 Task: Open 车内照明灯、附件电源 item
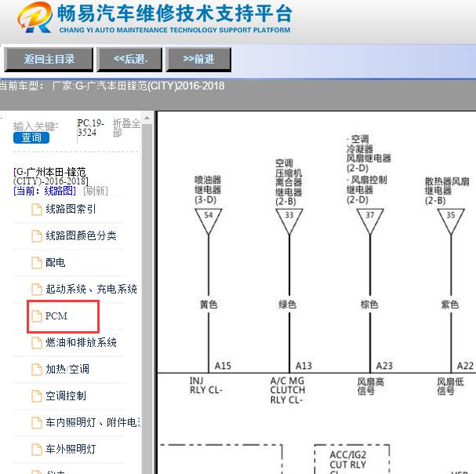[93, 422]
